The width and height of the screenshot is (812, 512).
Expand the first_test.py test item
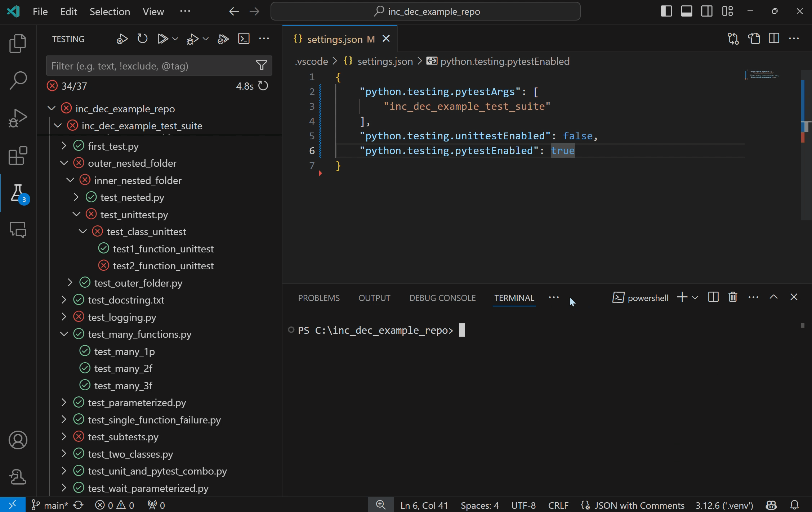(x=64, y=146)
